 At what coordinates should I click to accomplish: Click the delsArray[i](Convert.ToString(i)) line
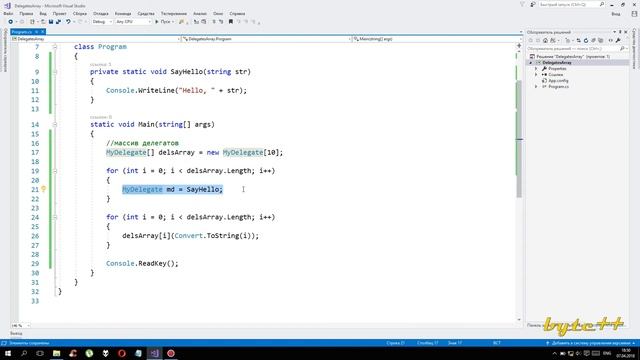190,236
